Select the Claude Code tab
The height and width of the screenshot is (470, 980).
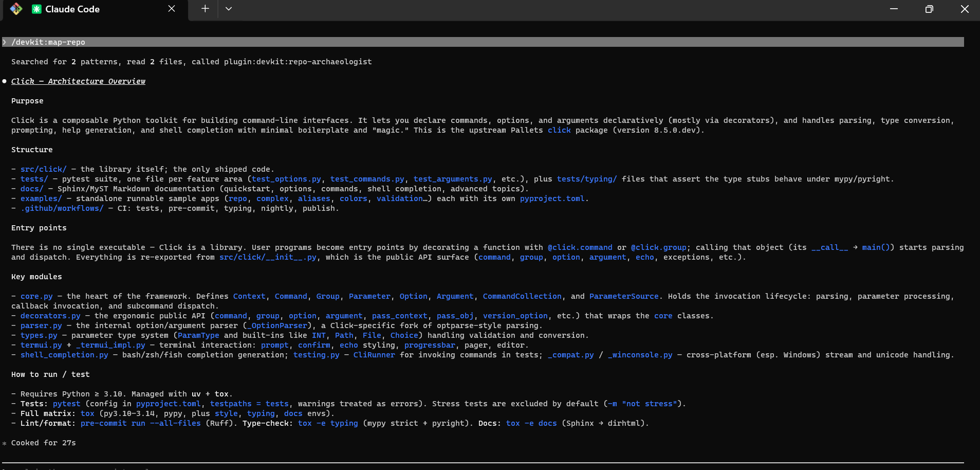coord(96,9)
